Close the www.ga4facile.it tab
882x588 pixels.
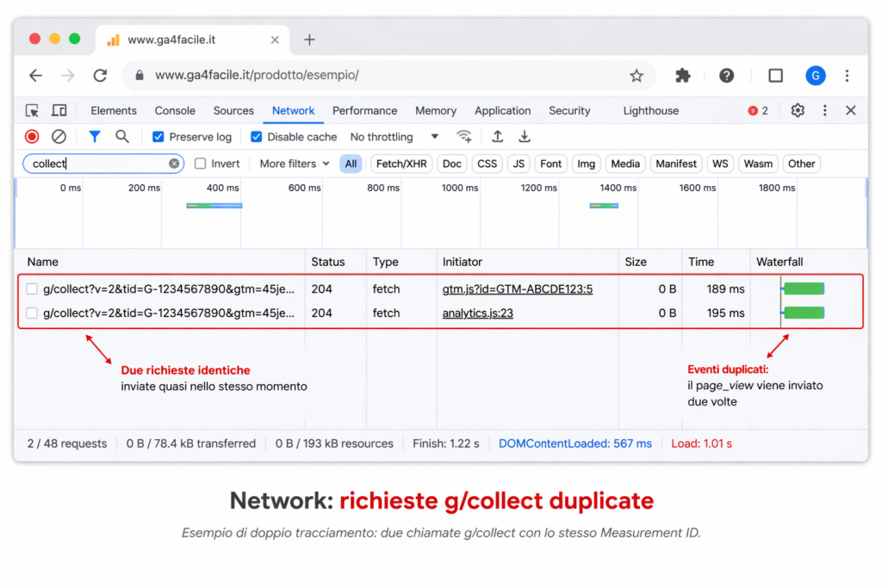[275, 40]
